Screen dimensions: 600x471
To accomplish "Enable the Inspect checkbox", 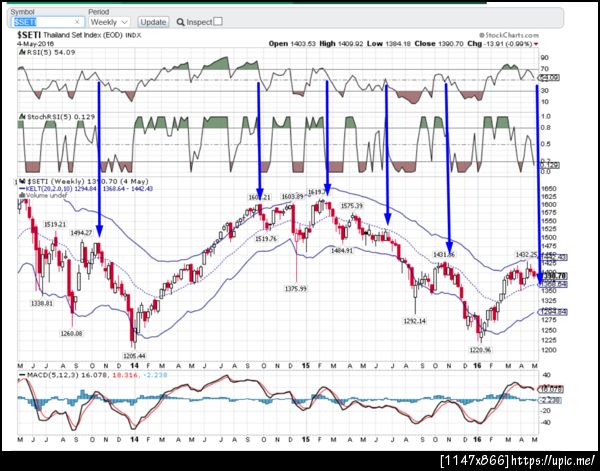I will point(218,21).
